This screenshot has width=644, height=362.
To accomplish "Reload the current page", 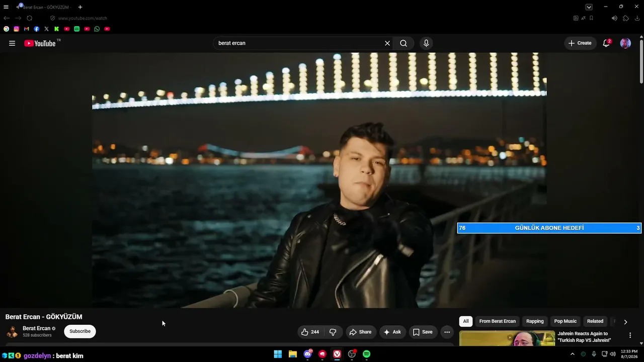I will (30, 18).
